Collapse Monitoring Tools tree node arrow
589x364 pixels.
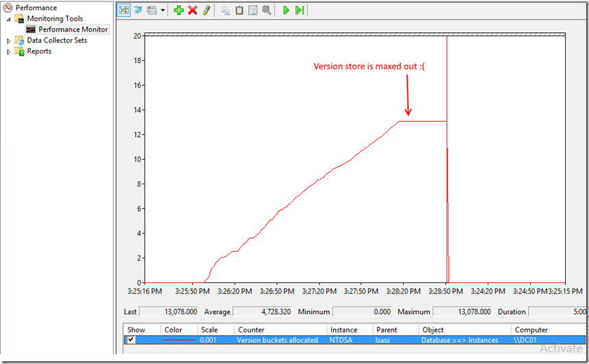click(x=9, y=19)
